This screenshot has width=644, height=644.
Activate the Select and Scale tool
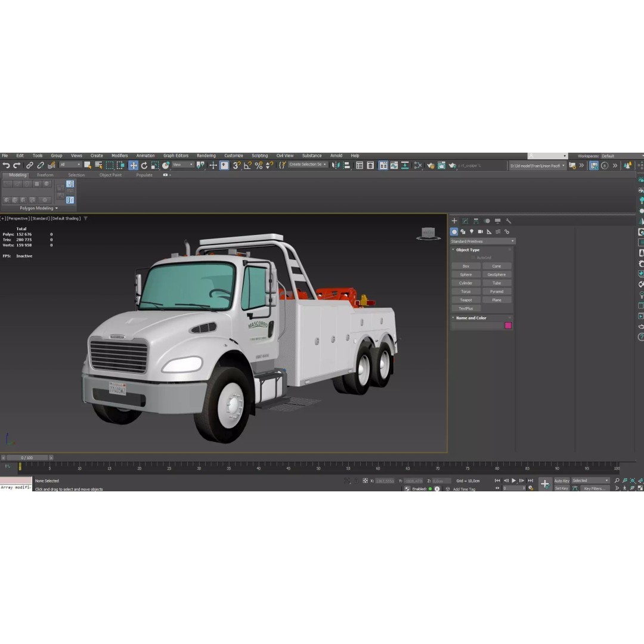point(155,166)
